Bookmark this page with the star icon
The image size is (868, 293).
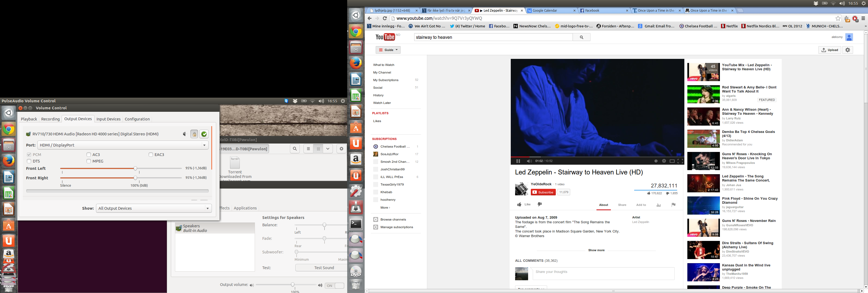(x=838, y=18)
